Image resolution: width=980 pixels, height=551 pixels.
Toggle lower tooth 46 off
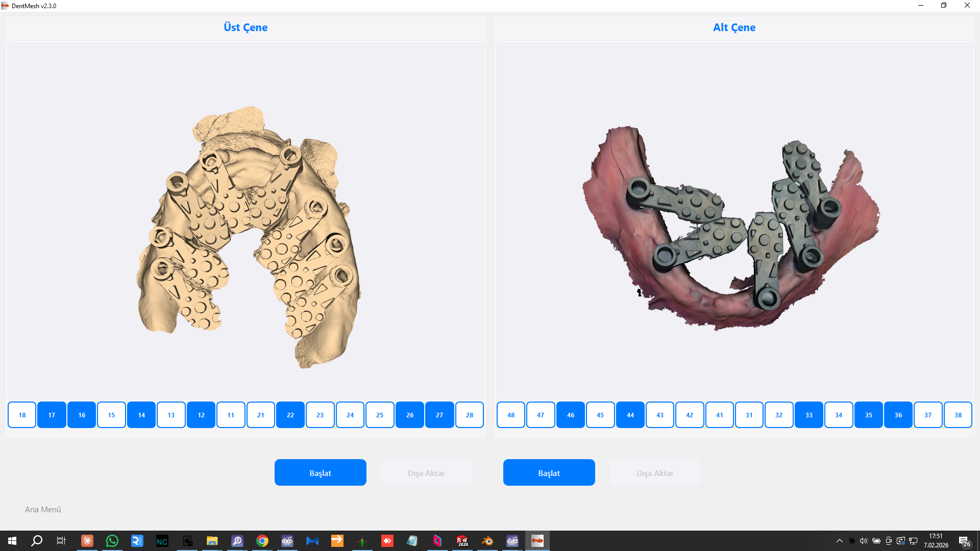571,415
